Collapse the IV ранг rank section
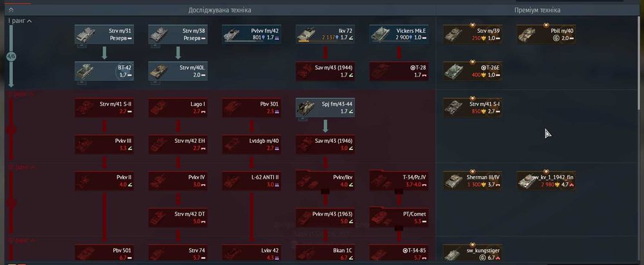 [x=21, y=241]
